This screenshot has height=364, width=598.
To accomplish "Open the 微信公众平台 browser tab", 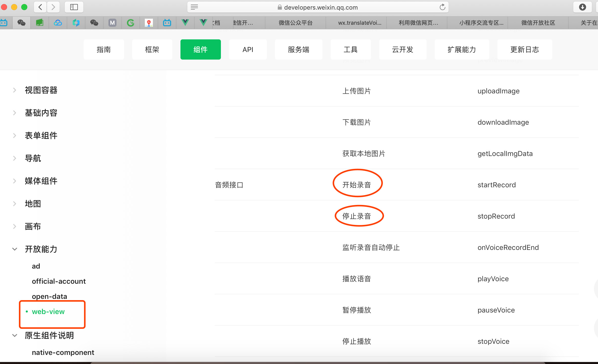I will pyautogui.click(x=295, y=23).
